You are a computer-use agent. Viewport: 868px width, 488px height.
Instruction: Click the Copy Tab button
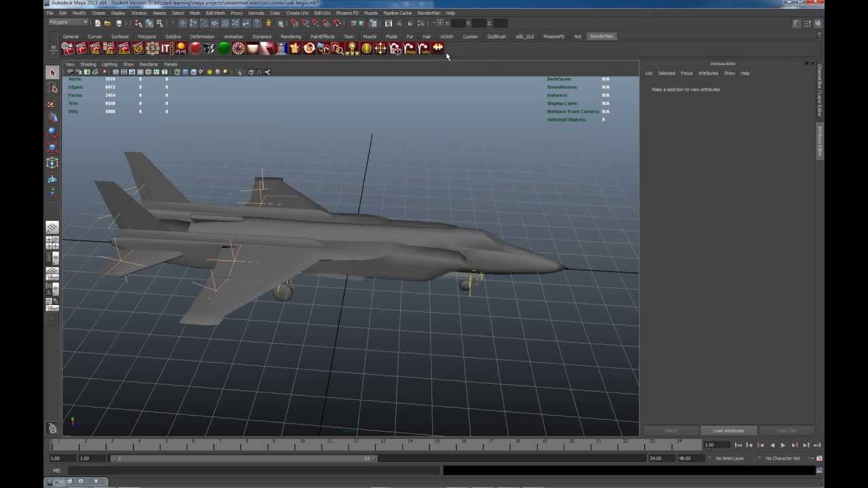[787, 430]
